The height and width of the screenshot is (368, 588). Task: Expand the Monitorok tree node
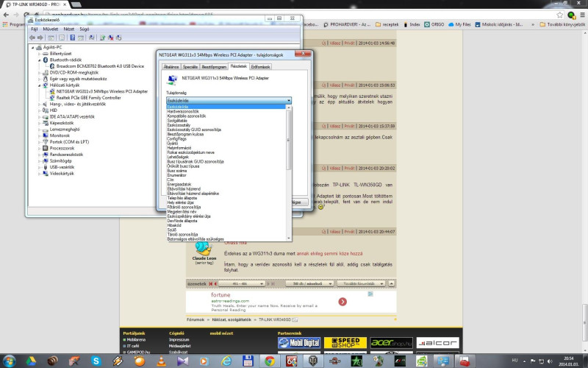tap(39, 135)
